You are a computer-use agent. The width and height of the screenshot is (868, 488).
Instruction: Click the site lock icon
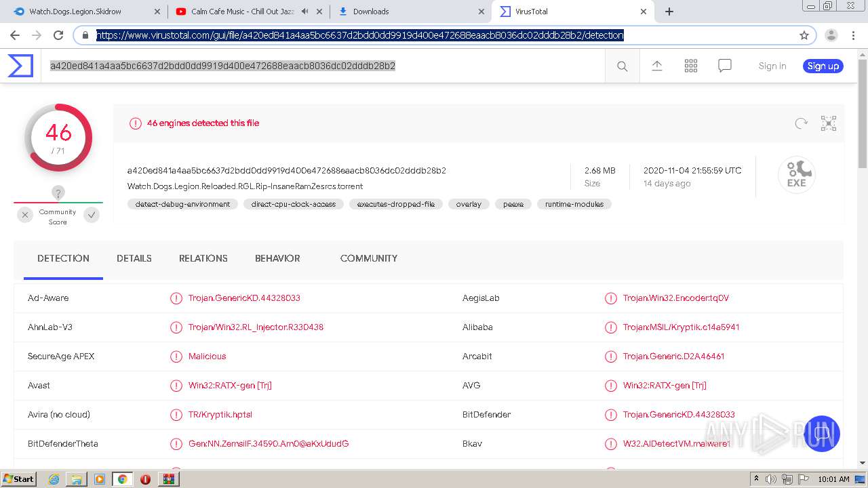point(85,35)
